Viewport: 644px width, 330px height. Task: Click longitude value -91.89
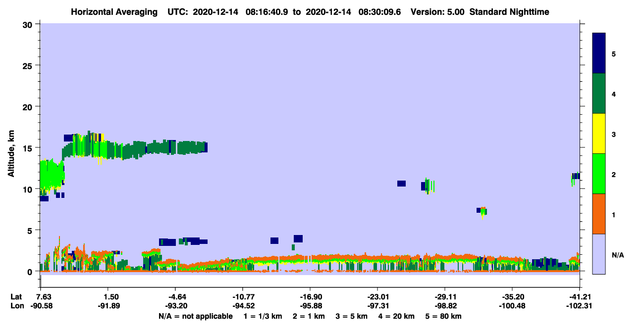click(x=108, y=306)
